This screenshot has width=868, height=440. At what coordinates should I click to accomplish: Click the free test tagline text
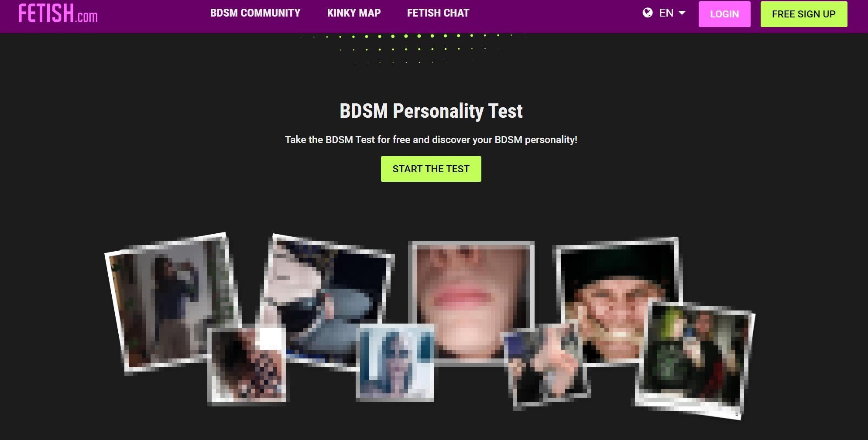[431, 140]
